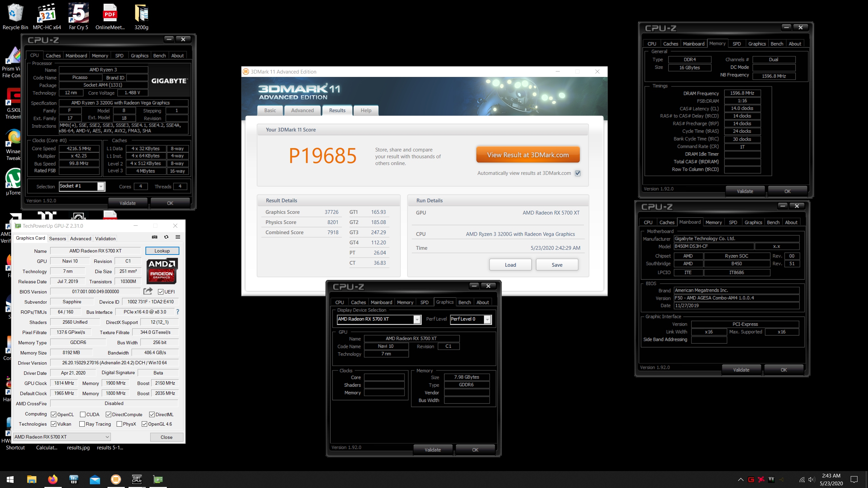The image size is (868, 488).
Task: Open the Sensors tab in GPU-Z
Action: pos(58,239)
